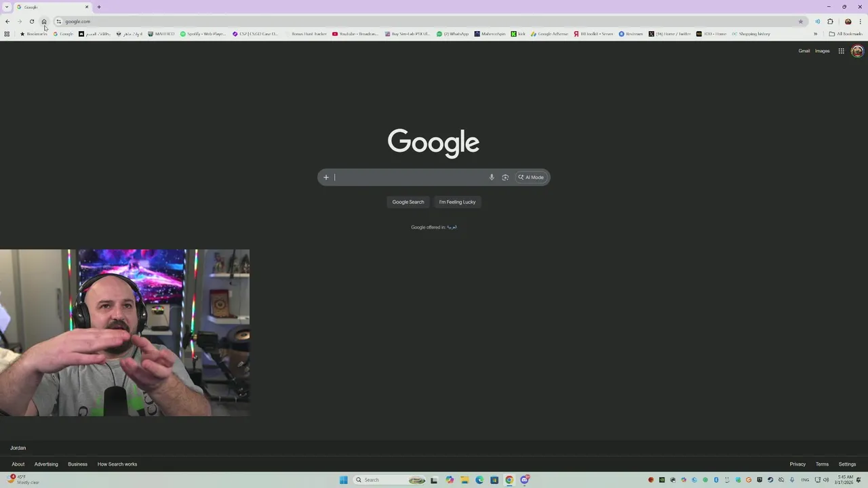Open the Shopping history bookmark
The image size is (868, 488).
pyautogui.click(x=751, y=34)
